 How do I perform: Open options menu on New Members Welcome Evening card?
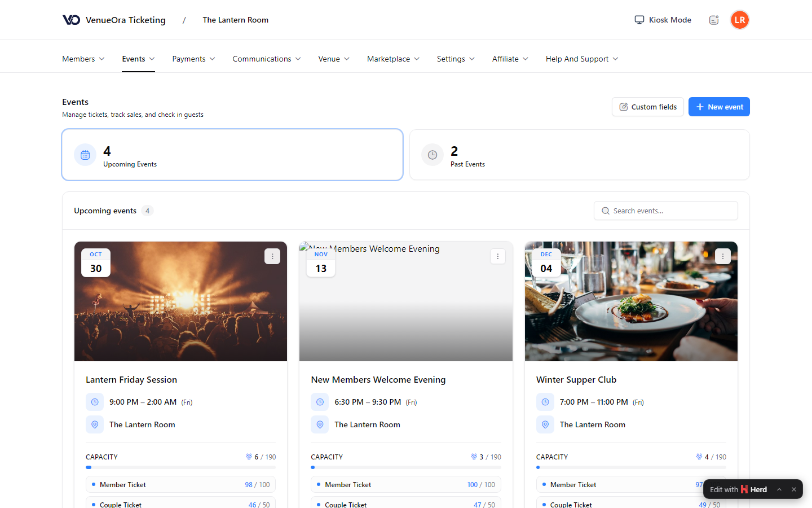pyautogui.click(x=498, y=256)
